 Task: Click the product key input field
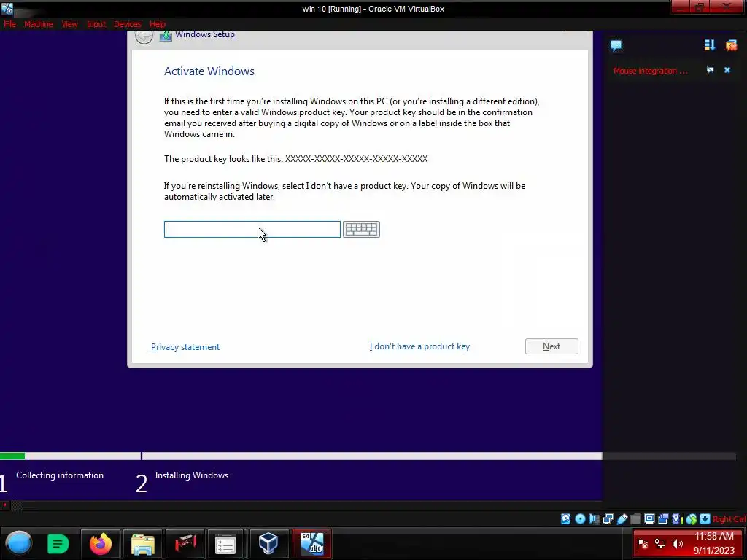point(252,229)
